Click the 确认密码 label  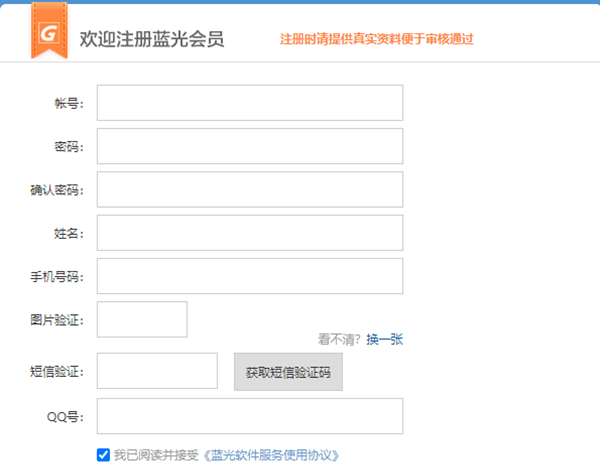point(57,190)
